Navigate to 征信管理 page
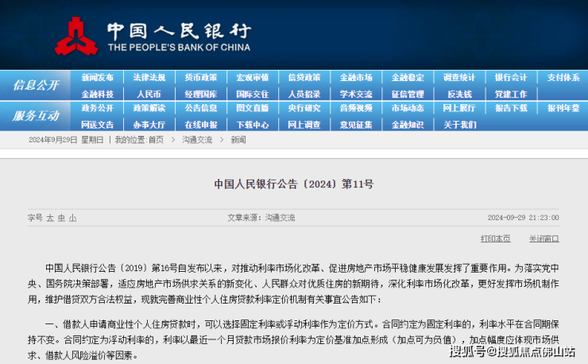 coord(408,94)
